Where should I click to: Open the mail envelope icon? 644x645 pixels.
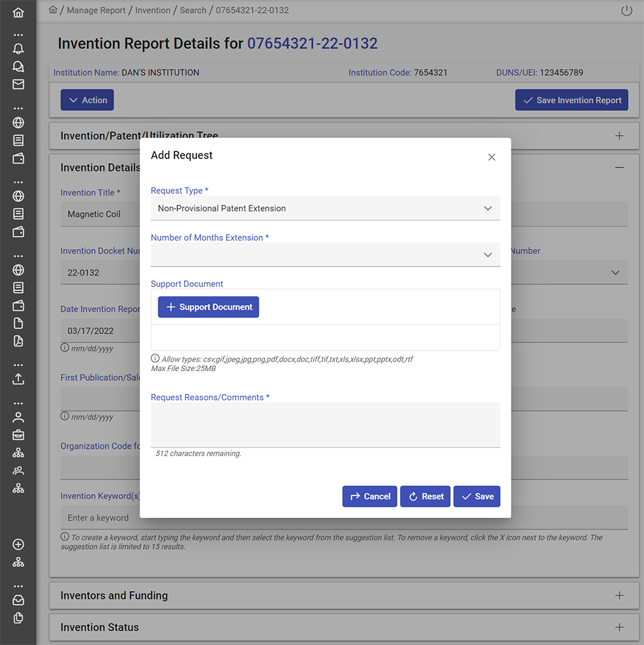click(18, 84)
